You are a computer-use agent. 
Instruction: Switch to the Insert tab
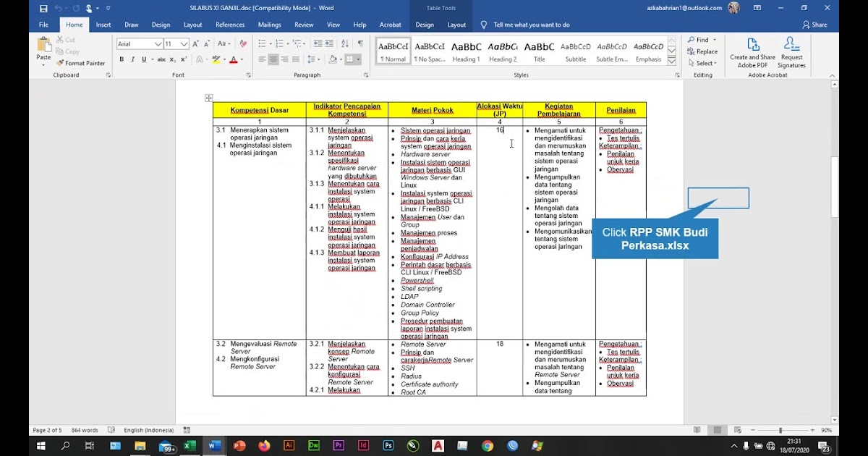103,25
